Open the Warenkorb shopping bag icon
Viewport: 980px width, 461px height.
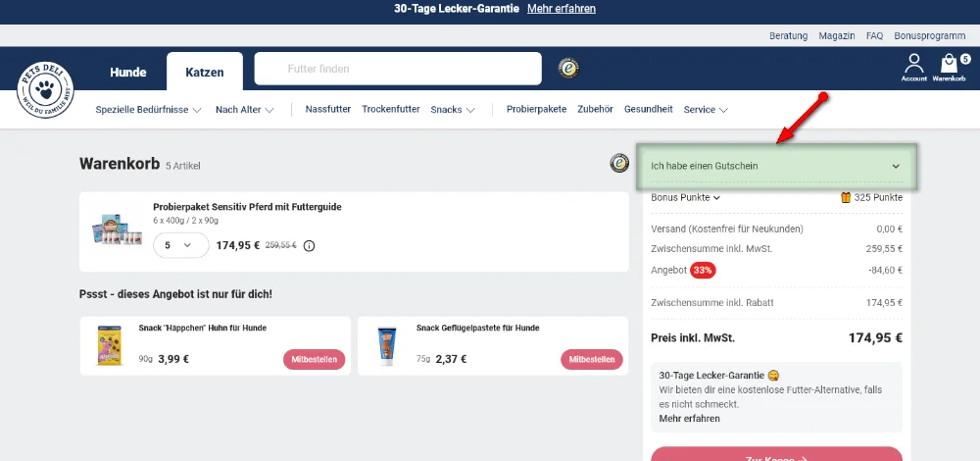[x=949, y=68]
